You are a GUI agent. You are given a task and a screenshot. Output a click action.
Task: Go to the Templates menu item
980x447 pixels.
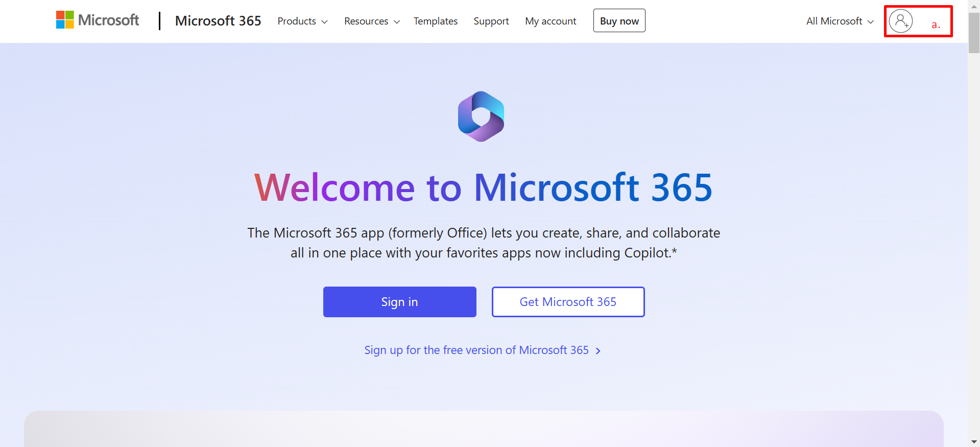[436, 21]
